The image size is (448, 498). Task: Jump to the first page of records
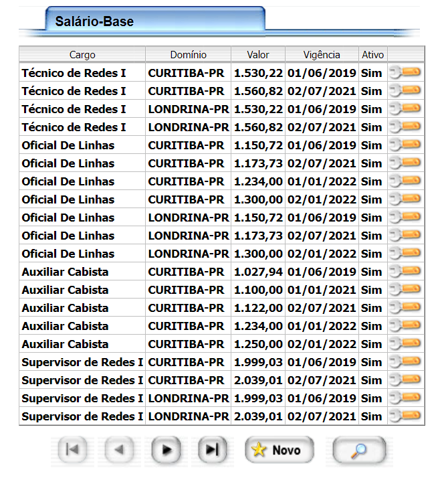[73, 450]
